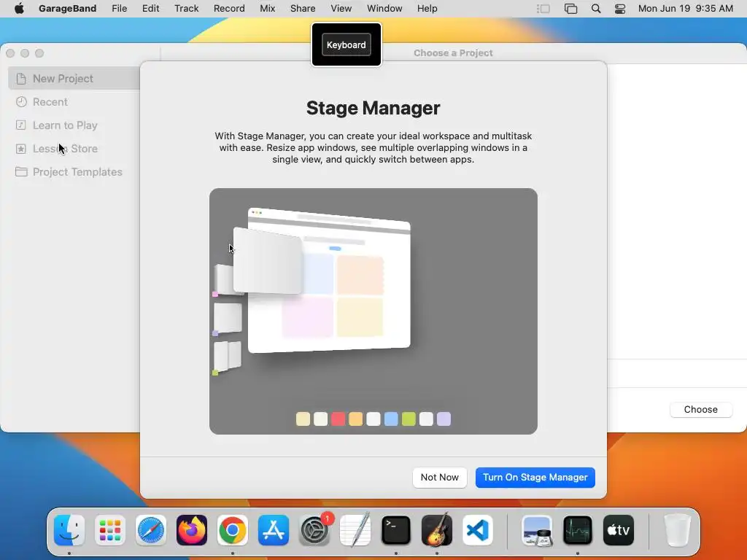
Task: Click Not Now in Stage Manager dialog
Action: (440, 477)
